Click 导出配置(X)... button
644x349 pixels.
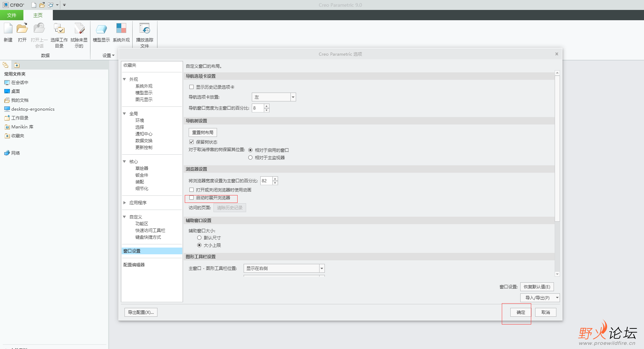click(141, 312)
